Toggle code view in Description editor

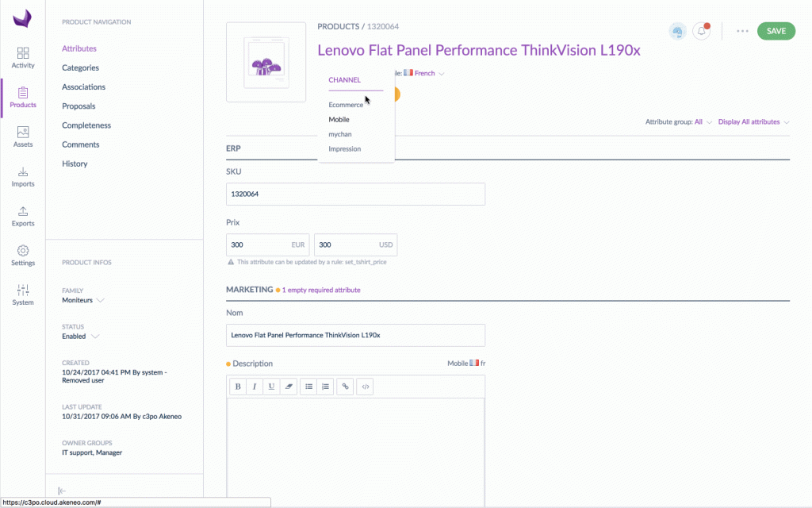(365, 387)
